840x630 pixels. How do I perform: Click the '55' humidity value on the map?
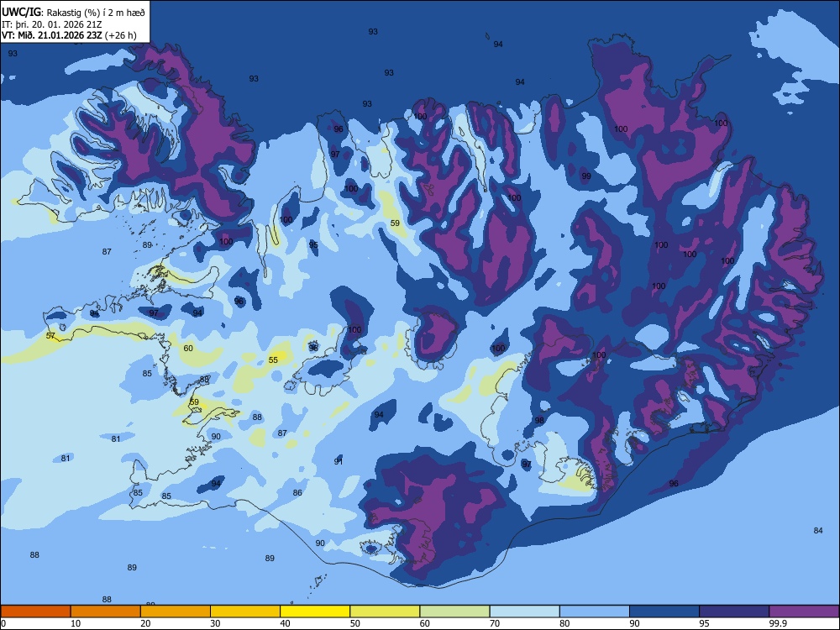[x=273, y=360]
